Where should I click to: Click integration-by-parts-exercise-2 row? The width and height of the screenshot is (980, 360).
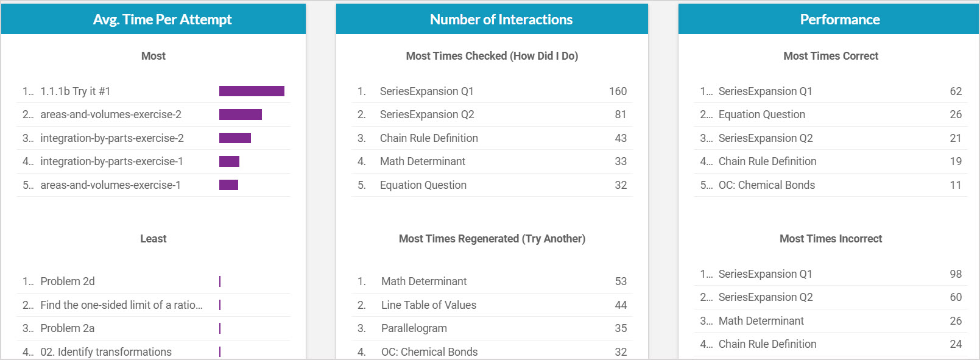(111, 138)
